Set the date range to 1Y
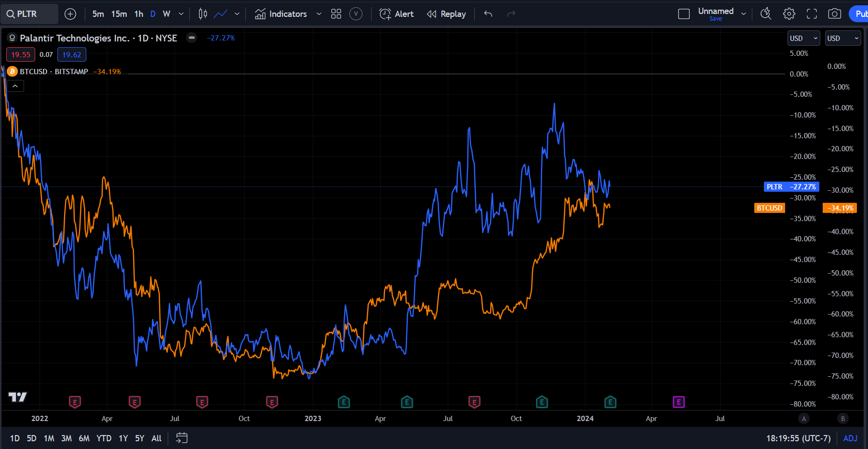Screen dimensions: 868x449 [123, 438]
